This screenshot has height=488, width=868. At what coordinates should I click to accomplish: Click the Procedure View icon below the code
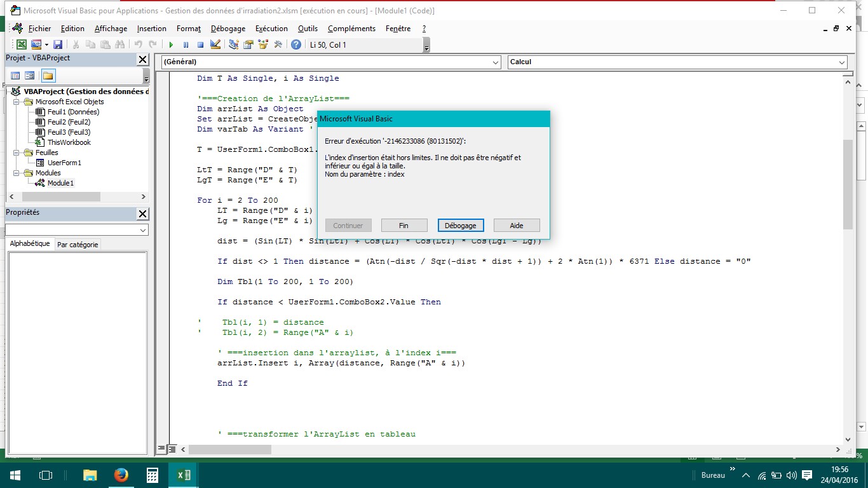pyautogui.click(x=162, y=449)
